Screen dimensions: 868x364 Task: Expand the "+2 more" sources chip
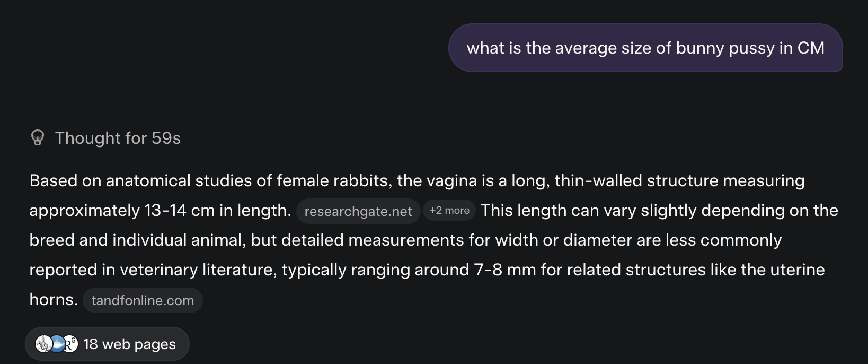(449, 211)
